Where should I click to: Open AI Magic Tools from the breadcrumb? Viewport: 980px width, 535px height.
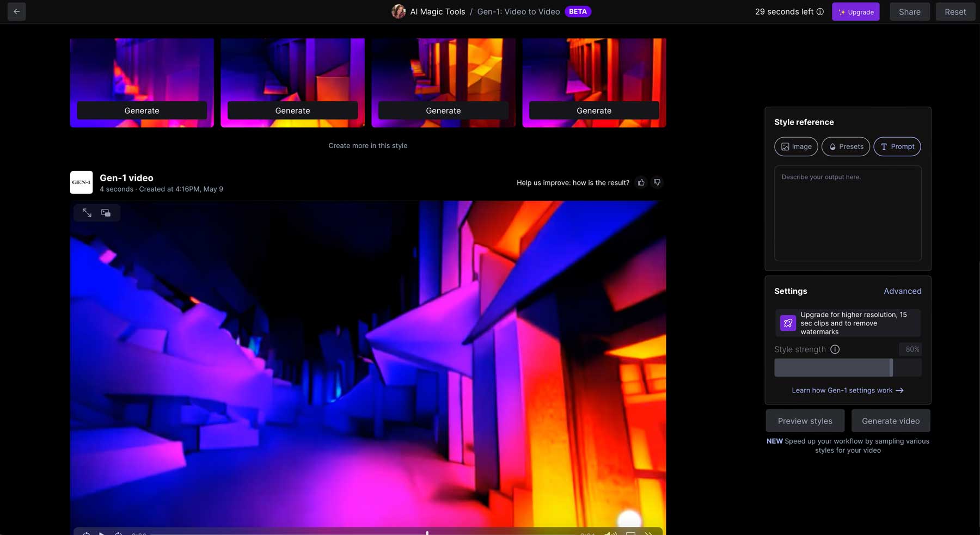pos(438,11)
